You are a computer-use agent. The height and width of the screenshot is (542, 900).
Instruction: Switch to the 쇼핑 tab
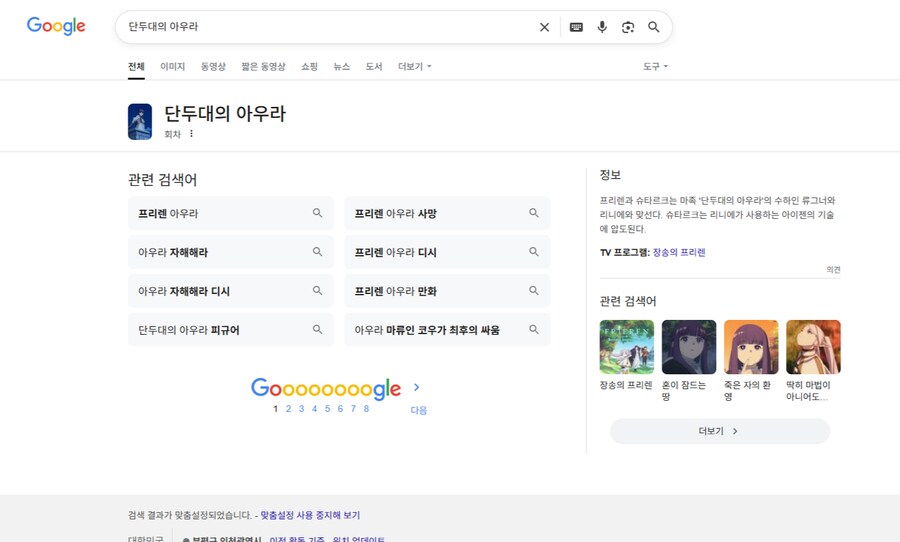[309, 67]
